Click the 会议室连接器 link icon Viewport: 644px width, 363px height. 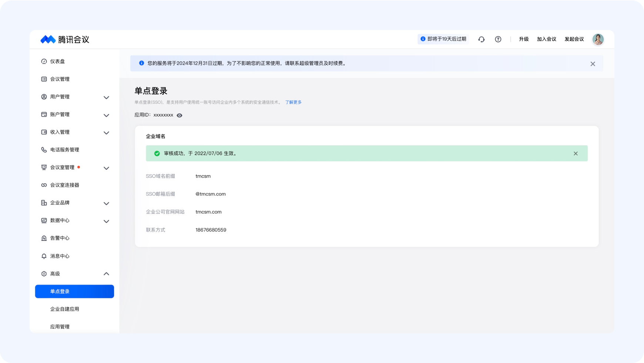coord(44,185)
